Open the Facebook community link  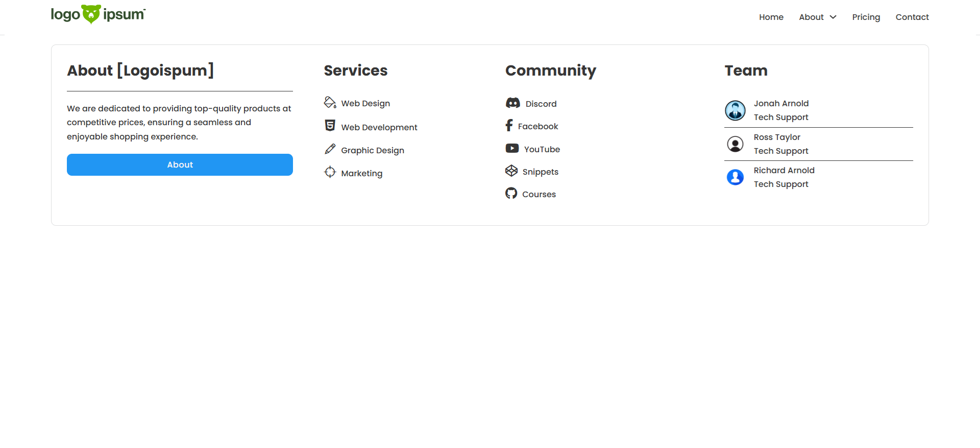coord(538,126)
